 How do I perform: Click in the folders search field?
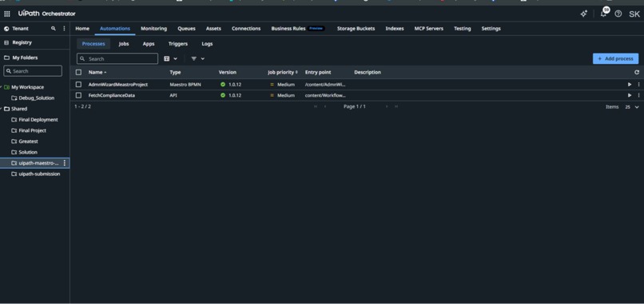pos(33,70)
